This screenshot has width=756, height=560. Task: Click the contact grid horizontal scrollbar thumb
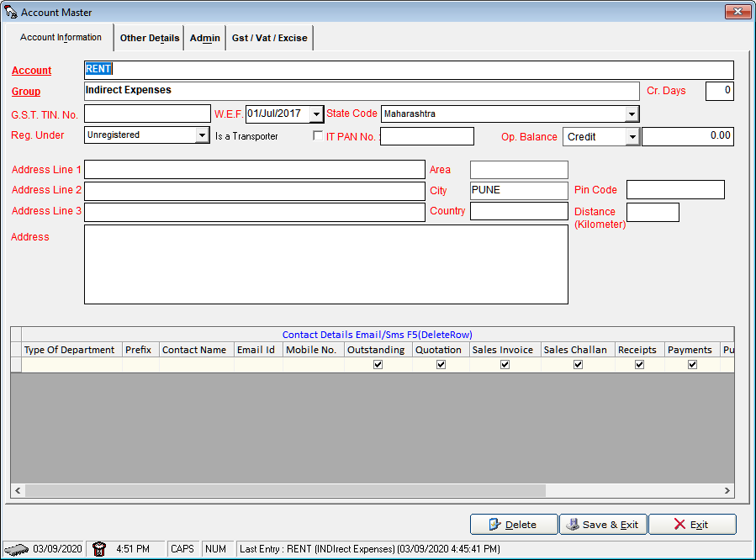(285, 490)
